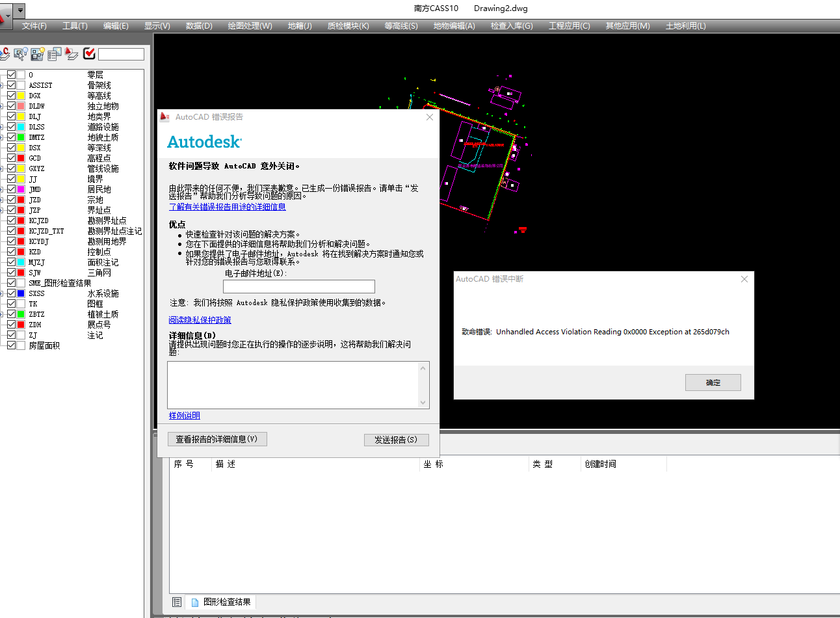The image size is (840, 618).
Task: Uncheck the DGX 等高线 layer checkbox
Action: 11,96
